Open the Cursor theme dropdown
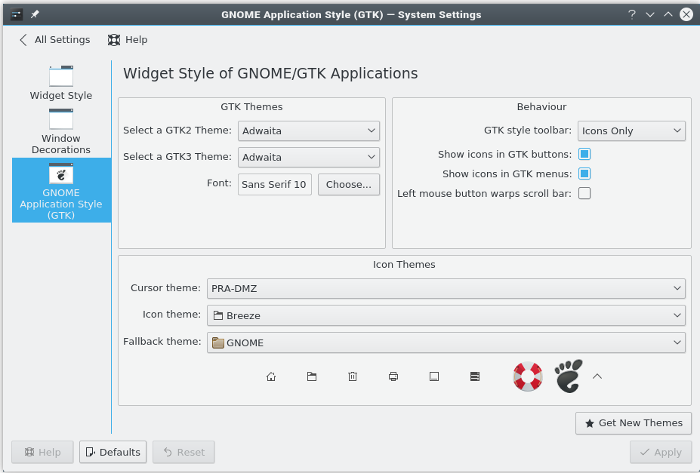The width and height of the screenshot is (700, 473). (446, 288)
